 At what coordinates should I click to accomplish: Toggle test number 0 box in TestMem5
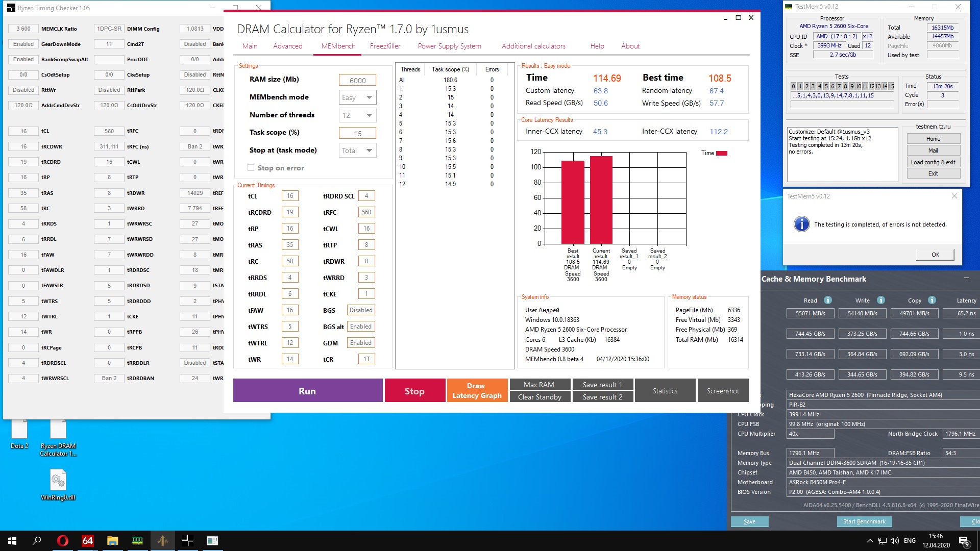(793, 86)
